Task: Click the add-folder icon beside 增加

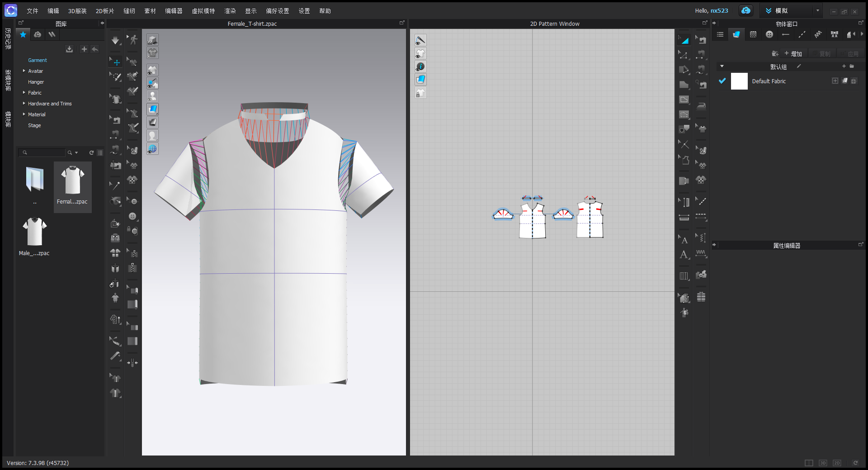Action: coord(775,53)
